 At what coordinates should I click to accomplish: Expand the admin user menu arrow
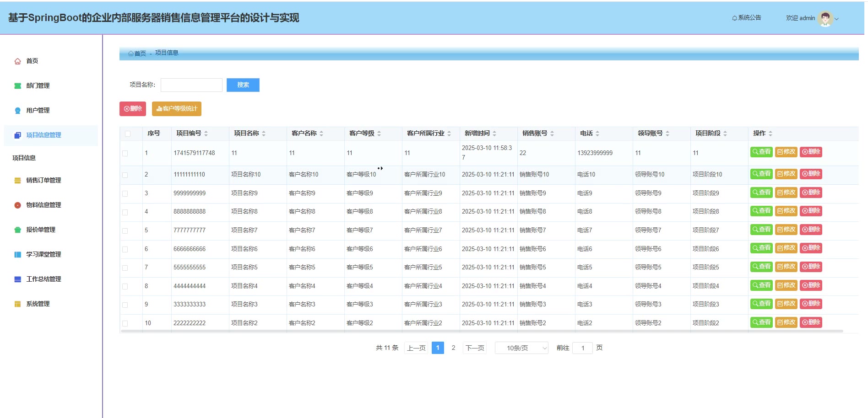837,19
